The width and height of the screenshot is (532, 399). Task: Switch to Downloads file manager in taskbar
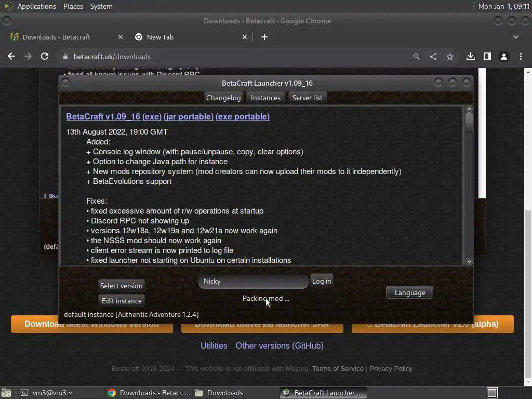[235, 393]
